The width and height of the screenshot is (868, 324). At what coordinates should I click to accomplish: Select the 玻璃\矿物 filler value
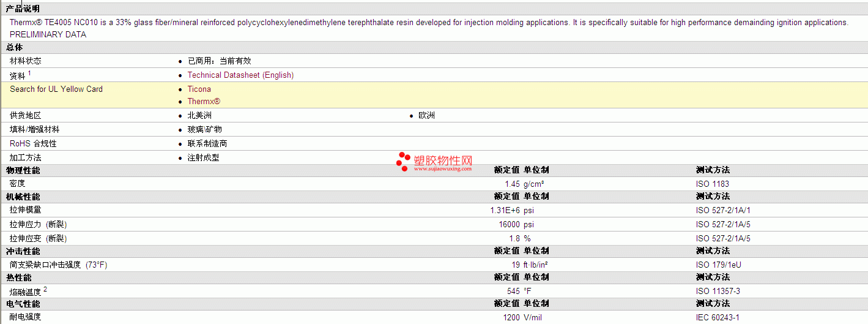[204, 129]
